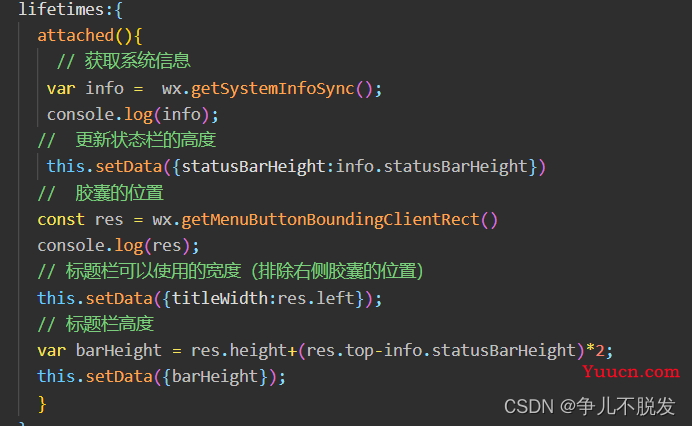Click 'getMenuButtonBoundingClientRect' method call
The width and height of the screenshot is (692, 426).
(330, 219)
